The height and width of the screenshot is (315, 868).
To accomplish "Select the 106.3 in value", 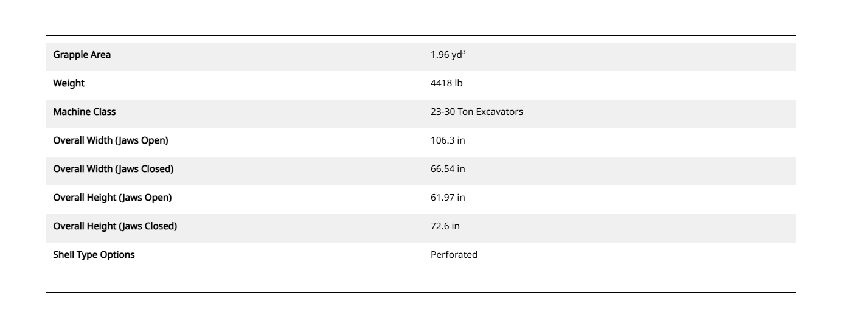I will (x=448, y=140).
